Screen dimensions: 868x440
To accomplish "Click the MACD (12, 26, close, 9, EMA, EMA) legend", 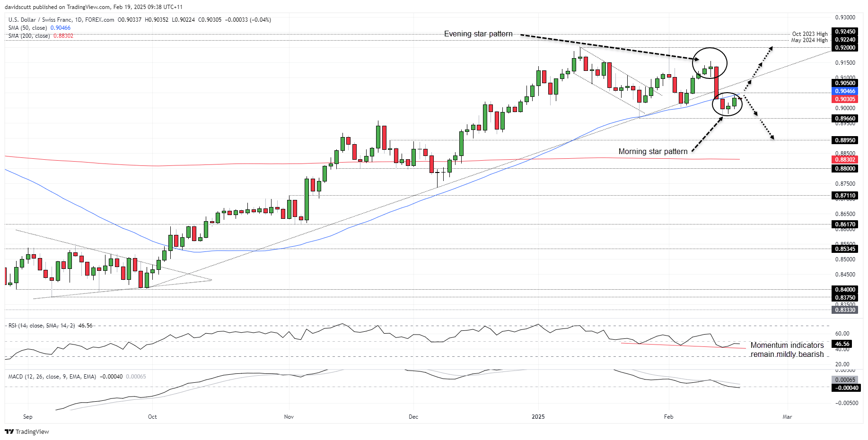I will coord(77,377).
